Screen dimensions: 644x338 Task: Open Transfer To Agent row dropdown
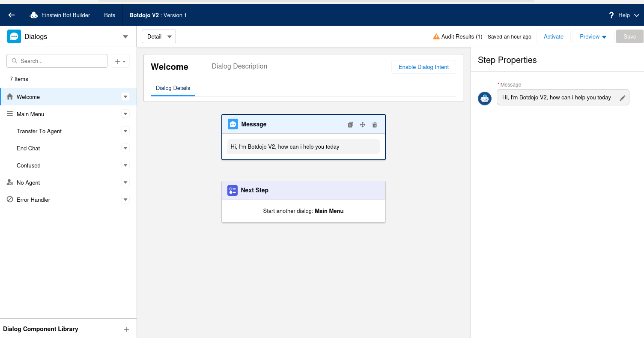tap(125, 131)
